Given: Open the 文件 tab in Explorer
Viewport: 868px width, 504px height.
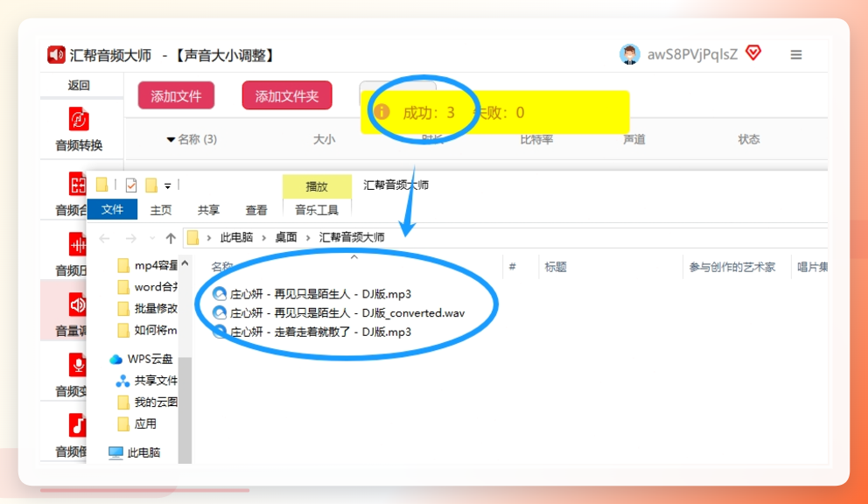Looking at the screenshot, I should click(x=112, y=209).
